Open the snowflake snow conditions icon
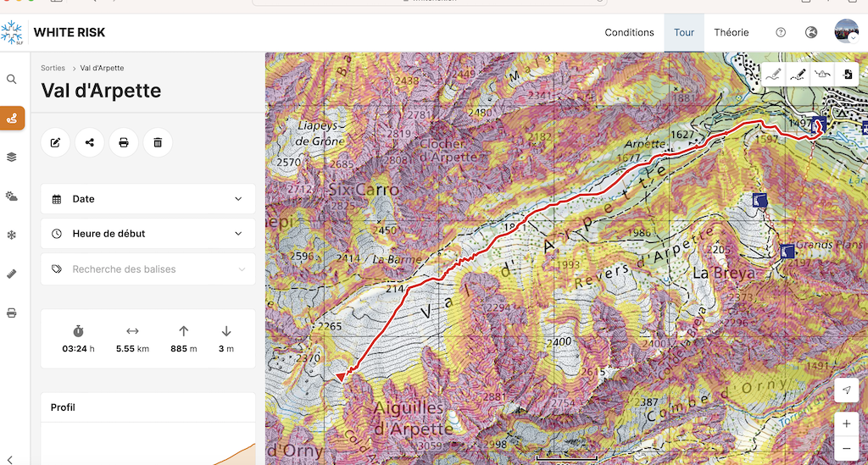The height and width of the screenshot is (465, 868). [x=12, y=235]
